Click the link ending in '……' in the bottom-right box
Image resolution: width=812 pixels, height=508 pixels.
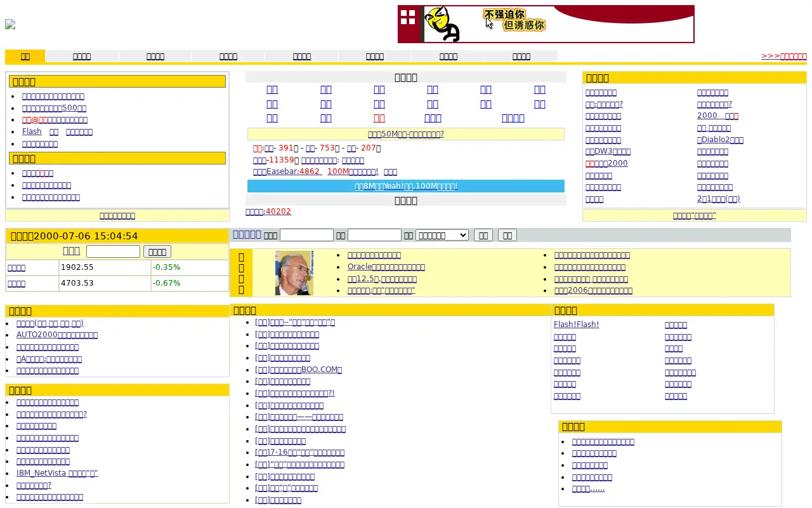[588, 488]
